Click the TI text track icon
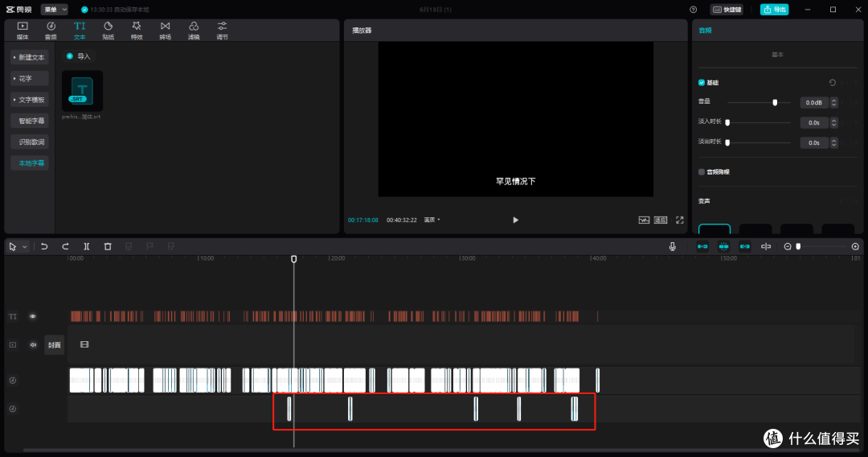This screenshot has height=457, width=868. (x=13, y=316)
